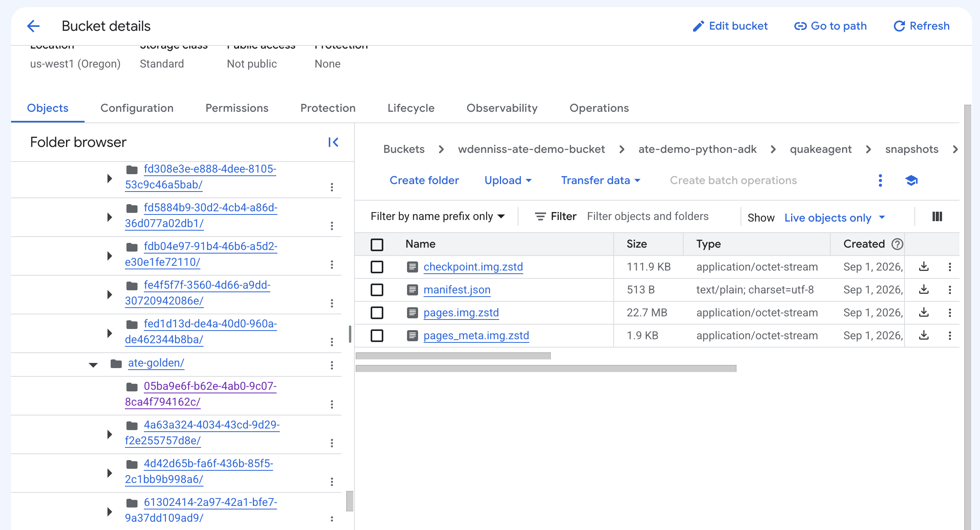The image size is (980, 530).
Task: Open options for fd308e3e folder
Action: click(332, 187)
